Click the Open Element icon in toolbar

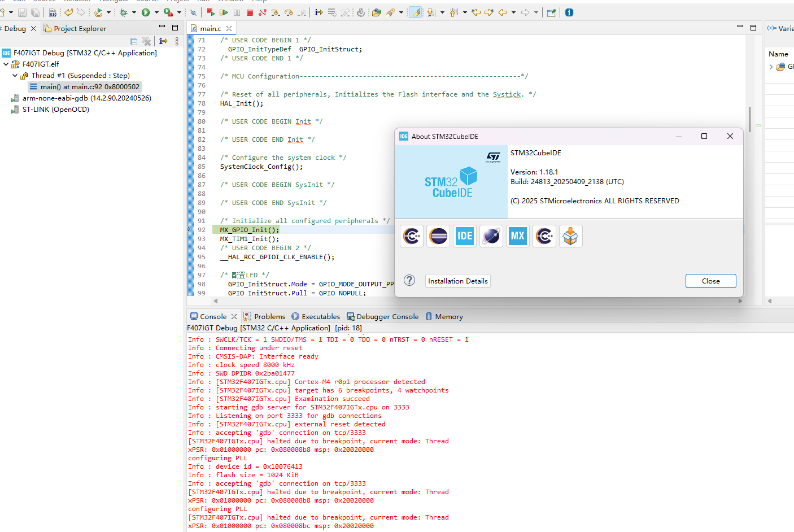coord(377,12)
